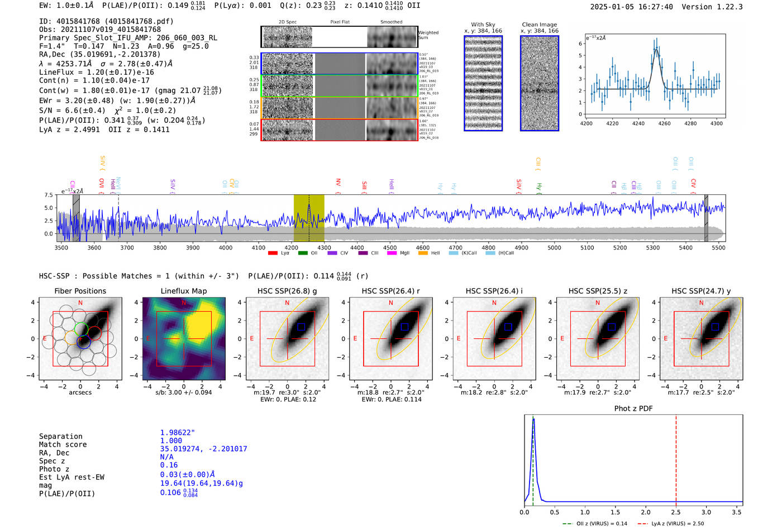Click the LineFlux = 1.20(±0.17)e-16 text
The image size is (782, 532).
pyautogui.click(x=97, y=72)
